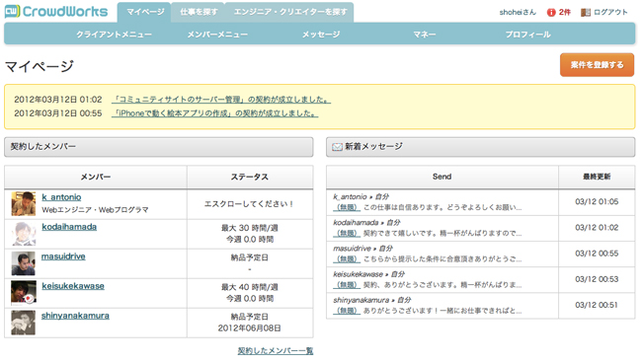Open the クライアントメニュー menu
This screenshot has width=642, height=364.
114,35
